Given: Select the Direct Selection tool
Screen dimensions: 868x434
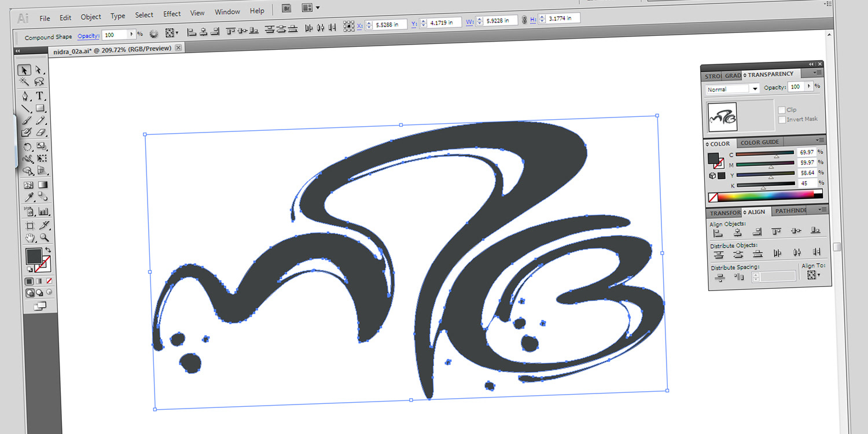Looking at the screenshot, I should [39, 70].
